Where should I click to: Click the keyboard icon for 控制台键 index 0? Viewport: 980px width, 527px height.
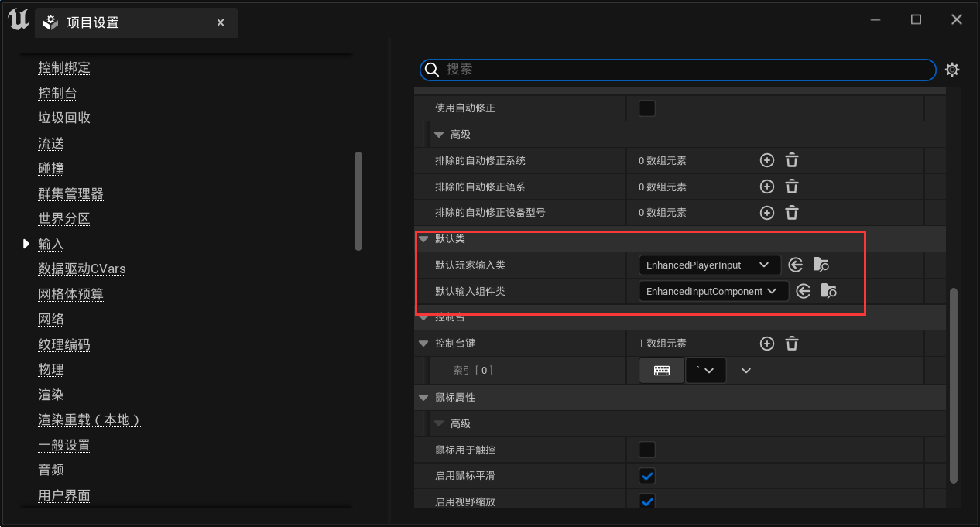661,371
